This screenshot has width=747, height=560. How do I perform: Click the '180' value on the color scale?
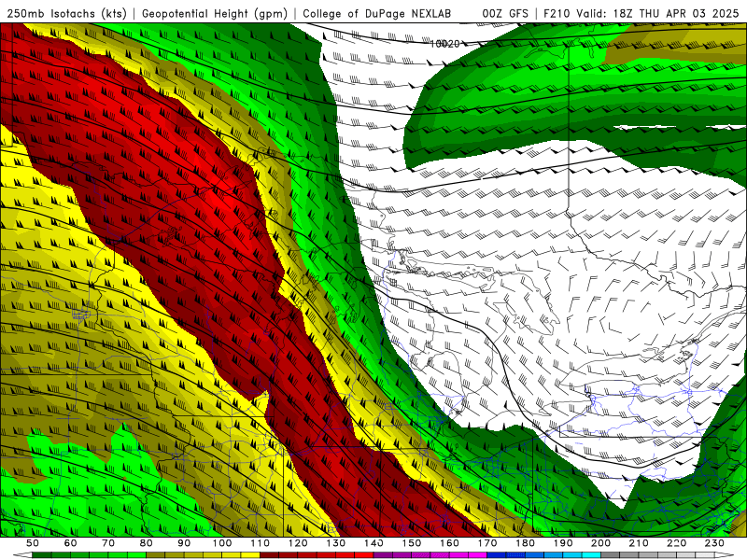pyautogui.click(x=525, y=543)
